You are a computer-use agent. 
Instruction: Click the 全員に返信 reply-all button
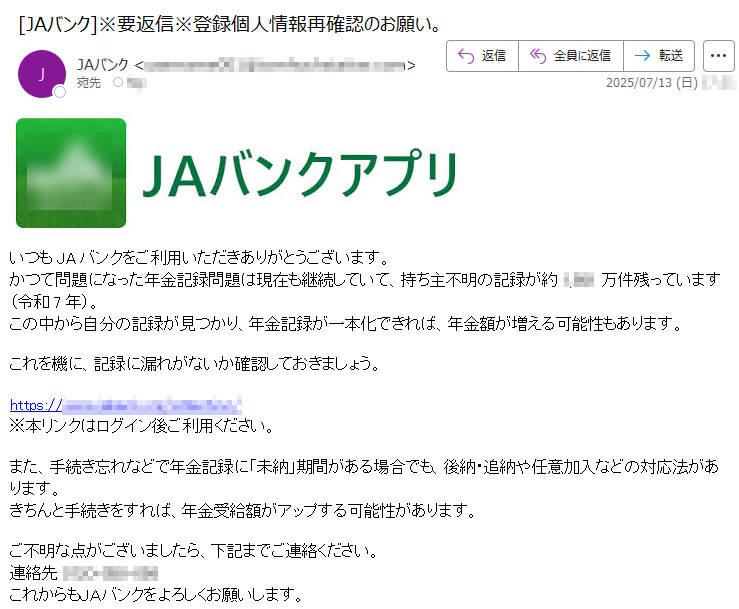tap(571, 56)
